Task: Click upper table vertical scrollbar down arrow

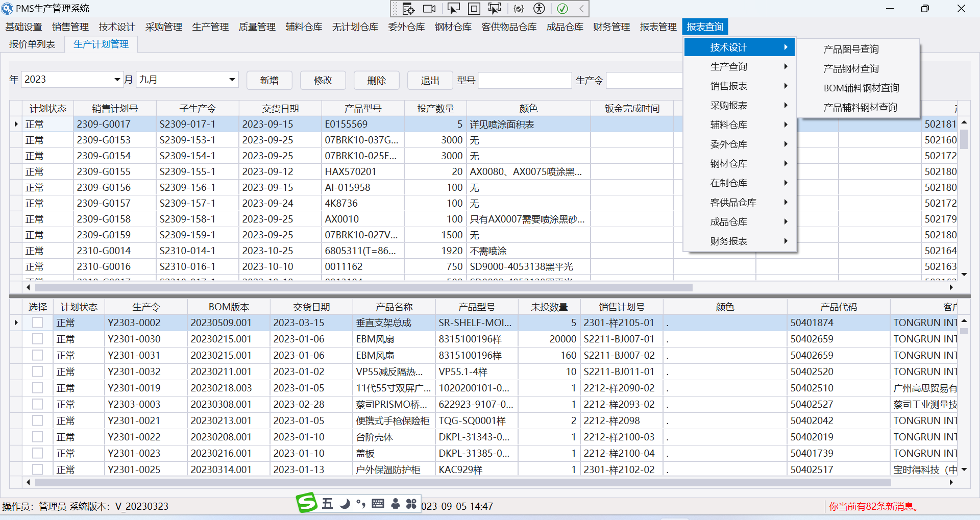Action: (964, 275)
